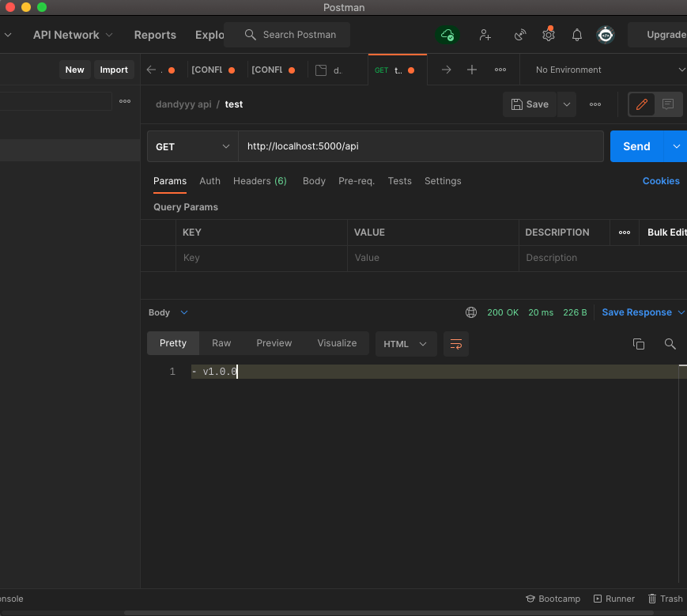Open the Cookies link
The width and height of the screenshot is (687, 616).
[x=661, y=181]
